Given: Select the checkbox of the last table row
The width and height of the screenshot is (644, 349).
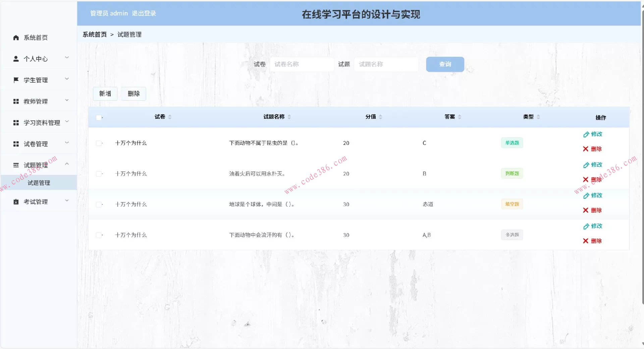Looking at the screenshot, I should click(99, 235).
